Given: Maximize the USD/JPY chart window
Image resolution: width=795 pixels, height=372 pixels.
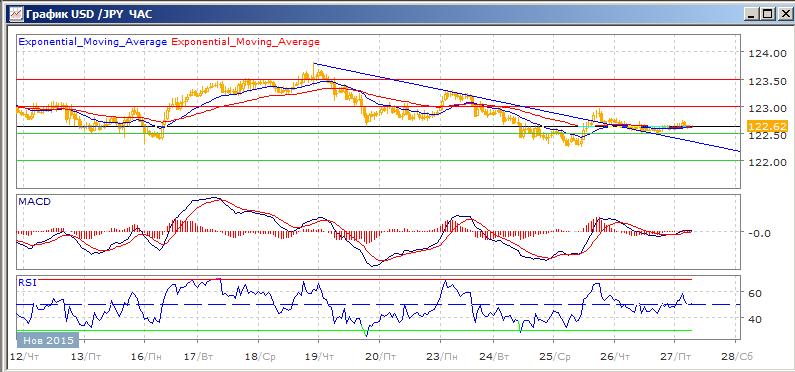Looking at the screenshot, I should point(768,14).
